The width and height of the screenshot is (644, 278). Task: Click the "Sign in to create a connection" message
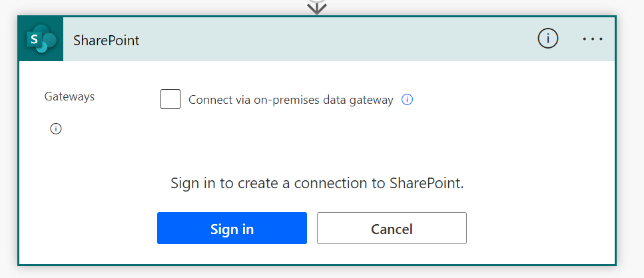[317, 183]
